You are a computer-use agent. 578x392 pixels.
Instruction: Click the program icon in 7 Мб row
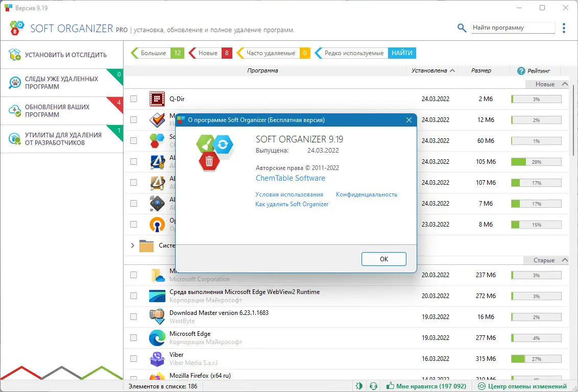157,203
